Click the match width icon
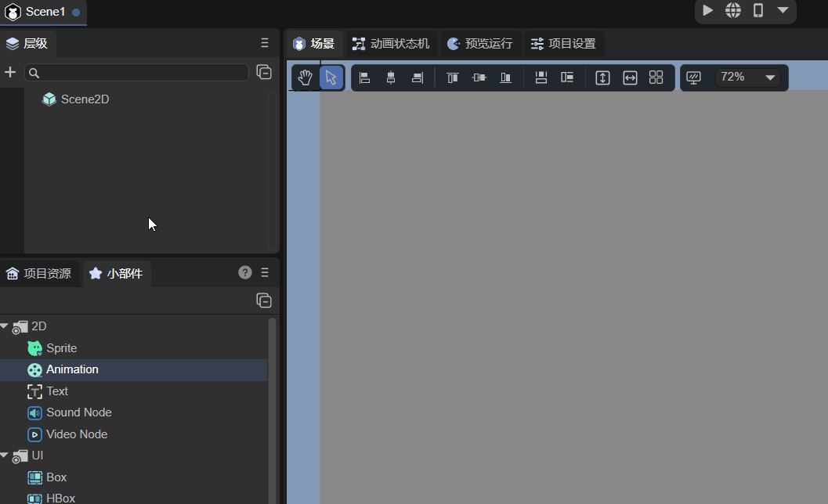The width and height of the screenshot is (828, 504). (630, 77)
